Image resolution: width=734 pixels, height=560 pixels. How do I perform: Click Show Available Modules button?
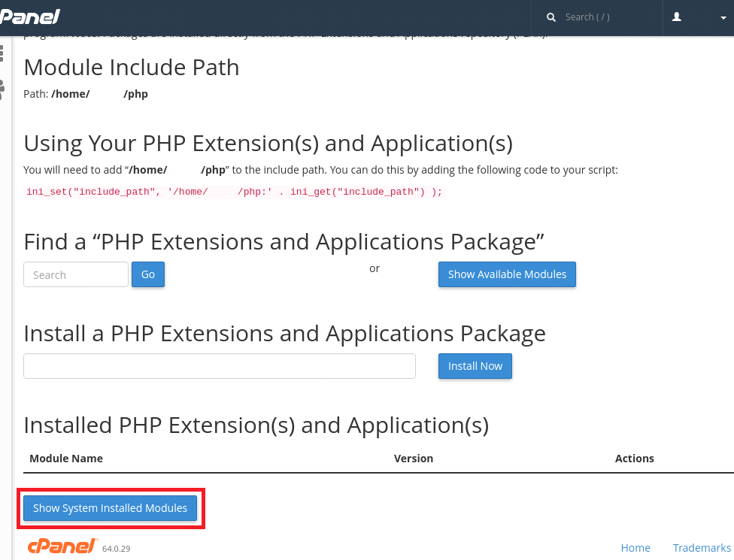(507, 274)
